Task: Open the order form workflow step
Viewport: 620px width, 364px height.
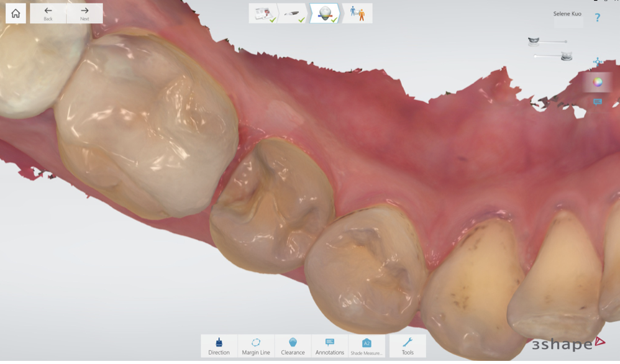Action: (x=263, y=13)
